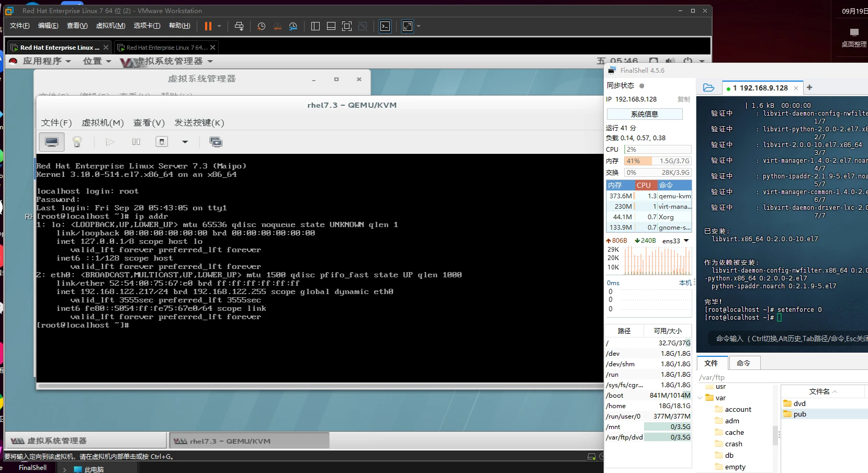Image resolution: width=868 pixels, height=473 pixels.
Task: Open the snapshot manager wrench-clock icon
Action: 293,26
